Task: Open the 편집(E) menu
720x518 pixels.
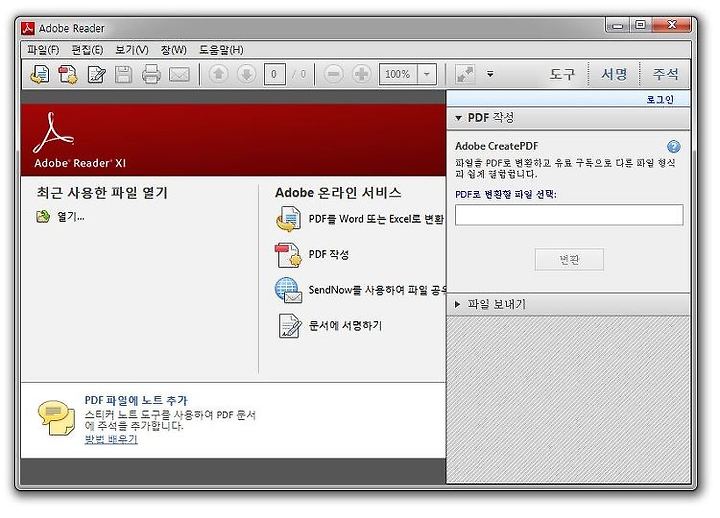Action: (87, 50)
